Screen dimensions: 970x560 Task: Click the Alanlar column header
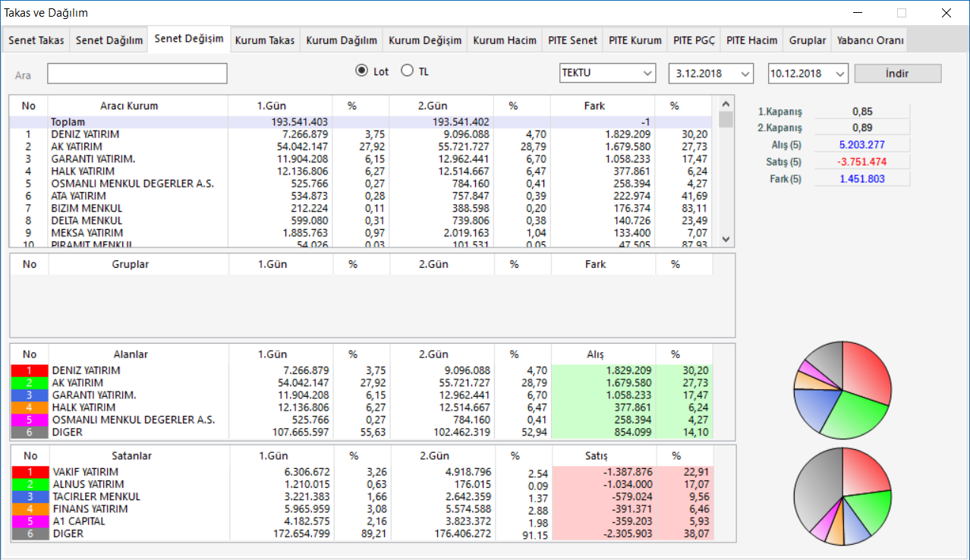pyautogui.click(x=138, y=354)
